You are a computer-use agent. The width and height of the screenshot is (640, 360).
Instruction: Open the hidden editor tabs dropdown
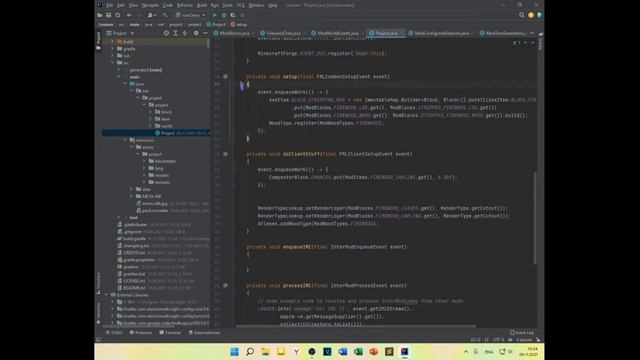tap(532, 33)
